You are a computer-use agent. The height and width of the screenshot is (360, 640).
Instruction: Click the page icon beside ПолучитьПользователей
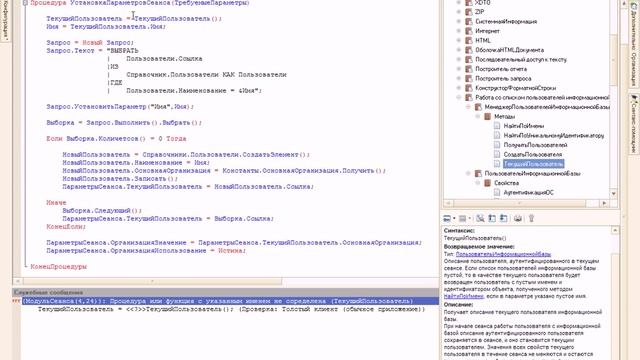pos(497,145)
